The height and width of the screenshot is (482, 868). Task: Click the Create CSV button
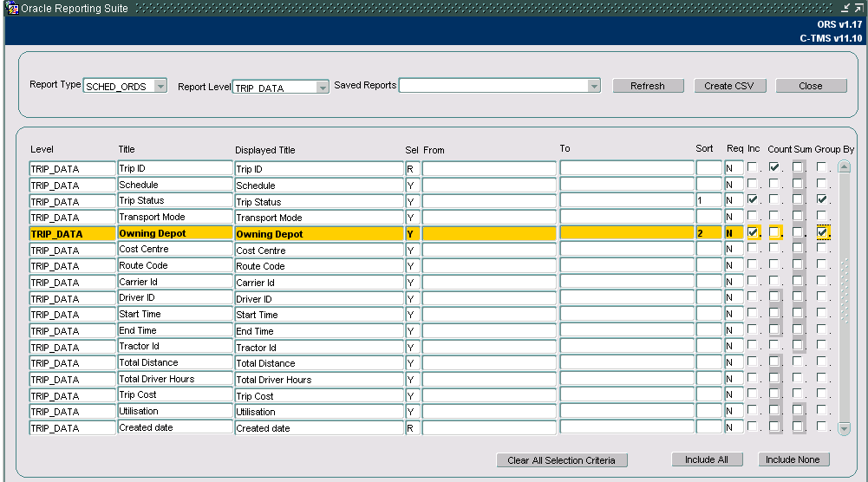tap(729, 86)
